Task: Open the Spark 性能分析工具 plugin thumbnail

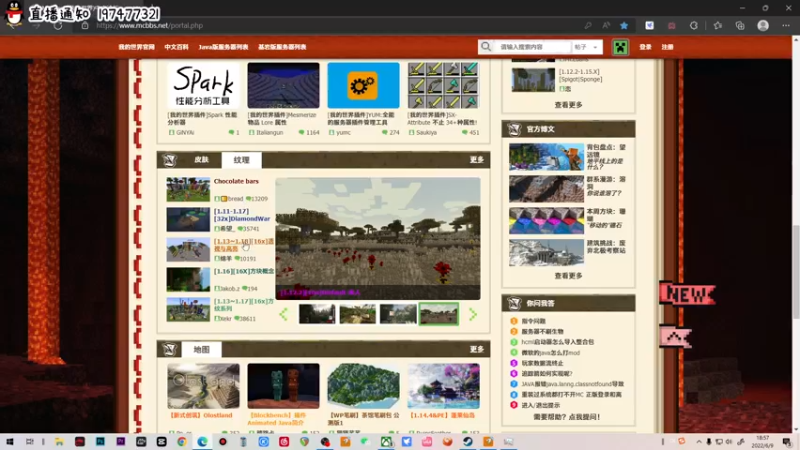Action: pyautogui.click(x=203, y=85)
